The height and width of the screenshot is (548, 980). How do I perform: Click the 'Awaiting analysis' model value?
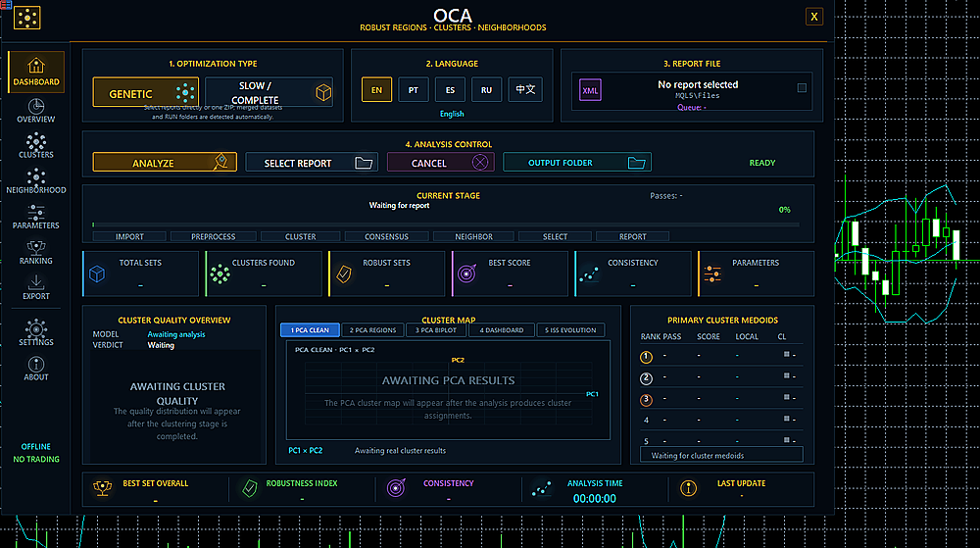[176, 334]
